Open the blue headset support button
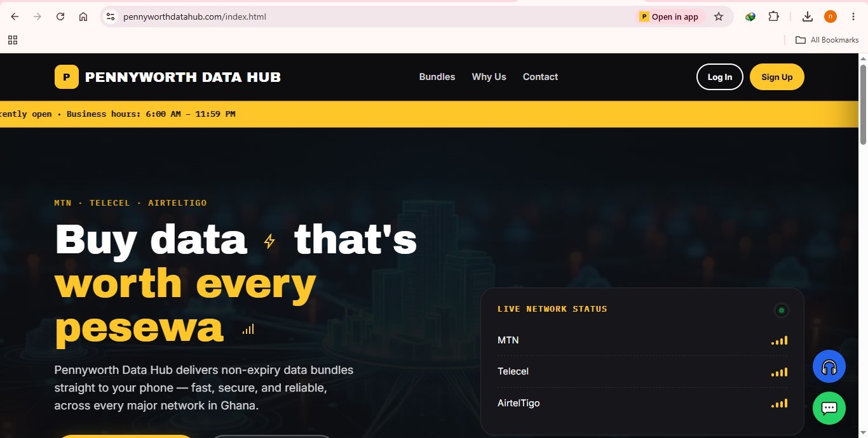Viewport: 868px width, 438px height. coord(829,366)
